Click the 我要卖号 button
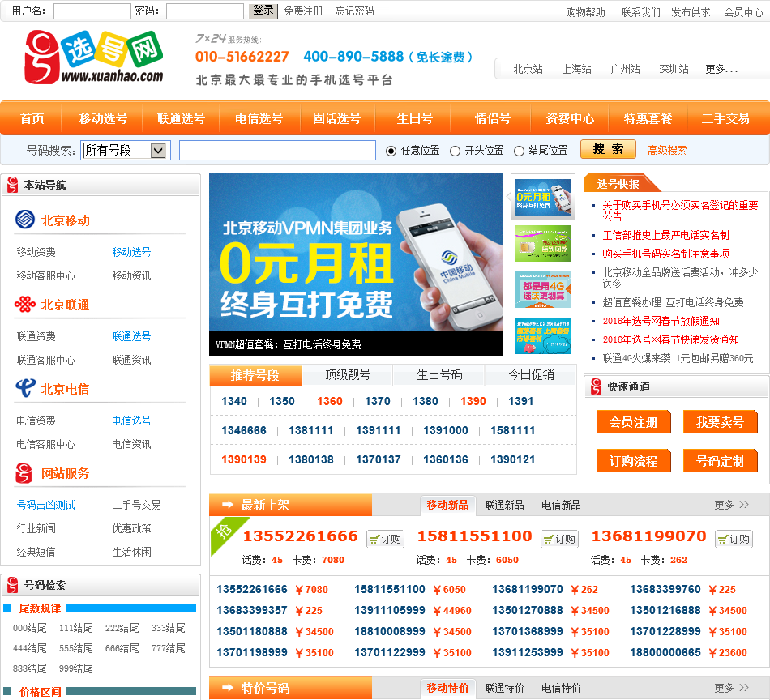This screenshot has height=700, width=770. [720, 422]
